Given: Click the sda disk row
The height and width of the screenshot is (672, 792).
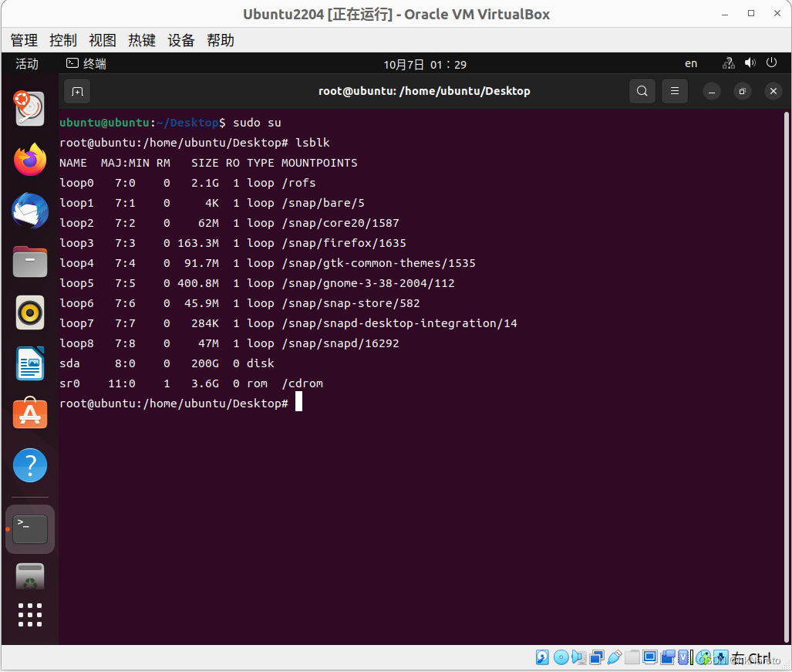Looking at the screenshot, I should tap(167, 363).
